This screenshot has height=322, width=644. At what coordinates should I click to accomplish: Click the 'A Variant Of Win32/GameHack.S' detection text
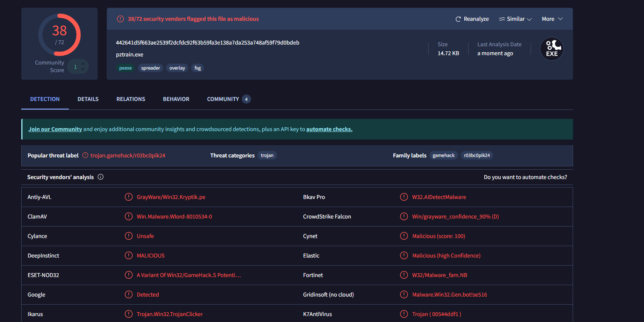click(x=189, y=275)
